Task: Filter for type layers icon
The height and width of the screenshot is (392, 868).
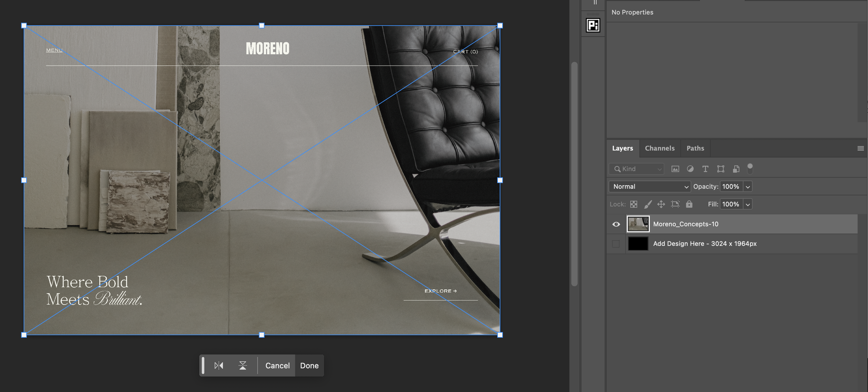Action: click(x=705, y=169)
